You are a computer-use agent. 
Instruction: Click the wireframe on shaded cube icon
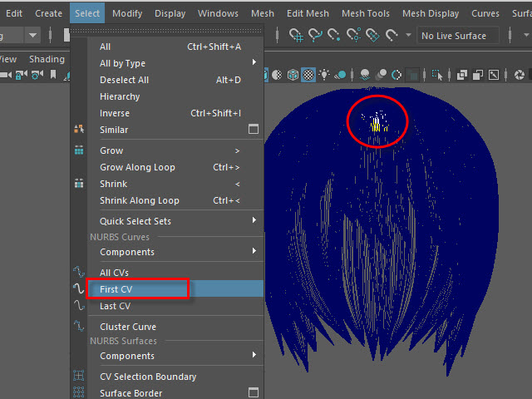(293, 75)
